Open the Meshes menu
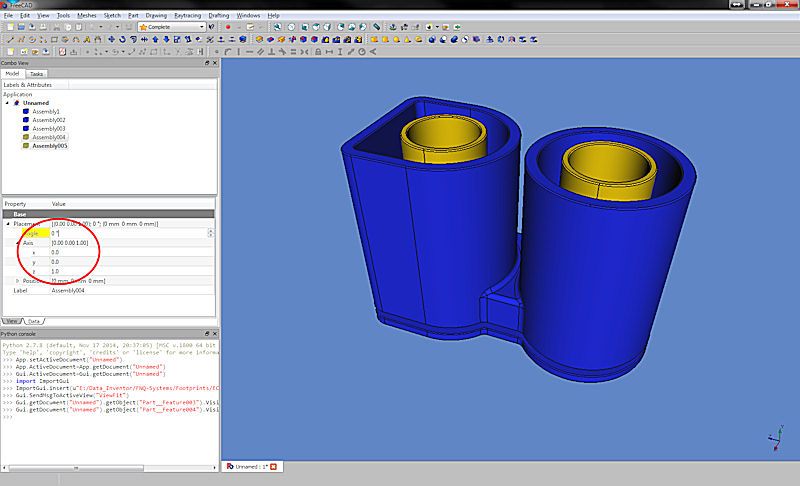 point(86,15)
